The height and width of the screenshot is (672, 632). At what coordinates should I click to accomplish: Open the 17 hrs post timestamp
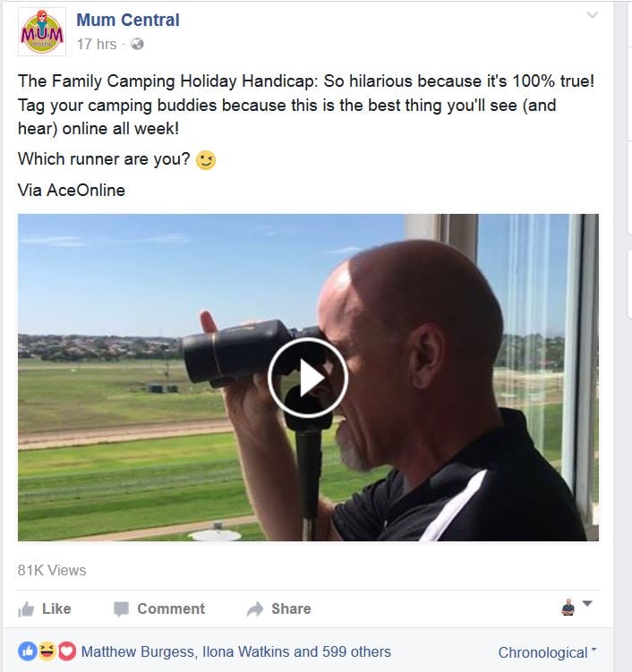point(97,44)
